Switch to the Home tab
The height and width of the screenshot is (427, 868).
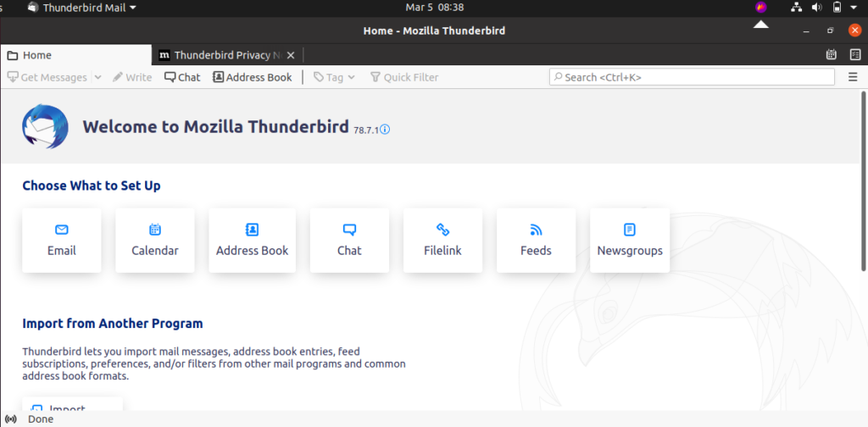pos(75,55)
